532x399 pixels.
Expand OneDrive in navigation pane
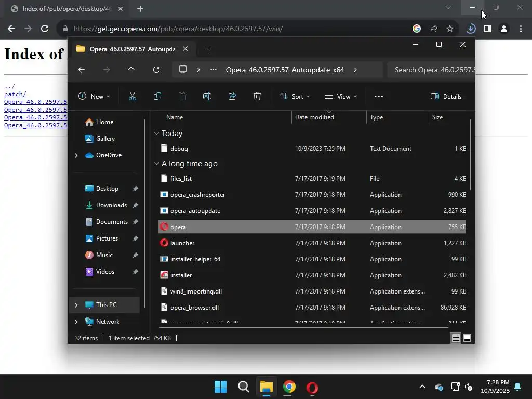coord(76,155)
